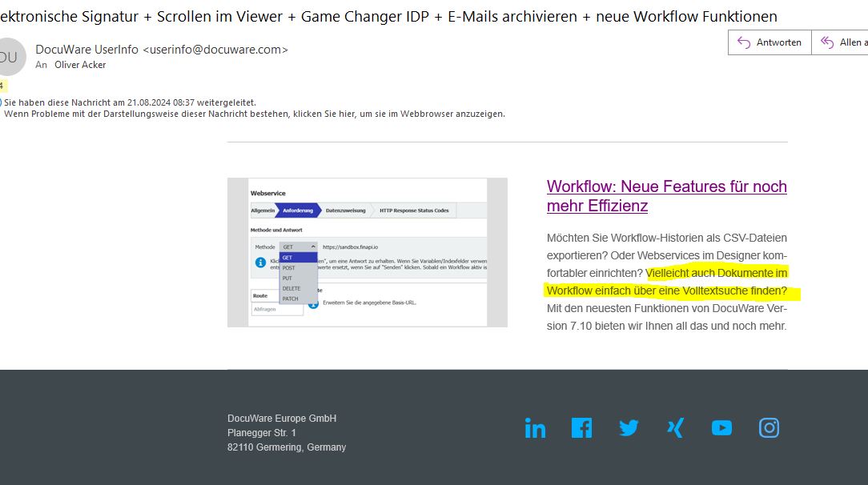Choose DELETE from the method list

pos(291,288)
